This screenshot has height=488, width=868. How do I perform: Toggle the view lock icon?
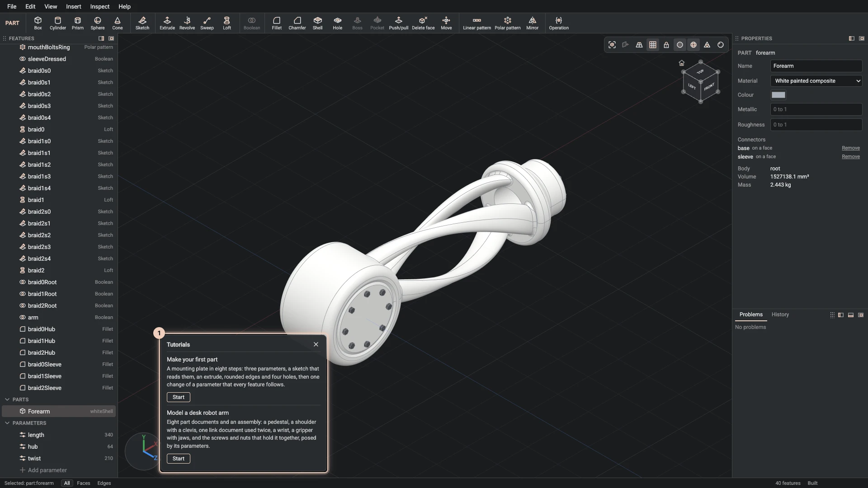666,45
